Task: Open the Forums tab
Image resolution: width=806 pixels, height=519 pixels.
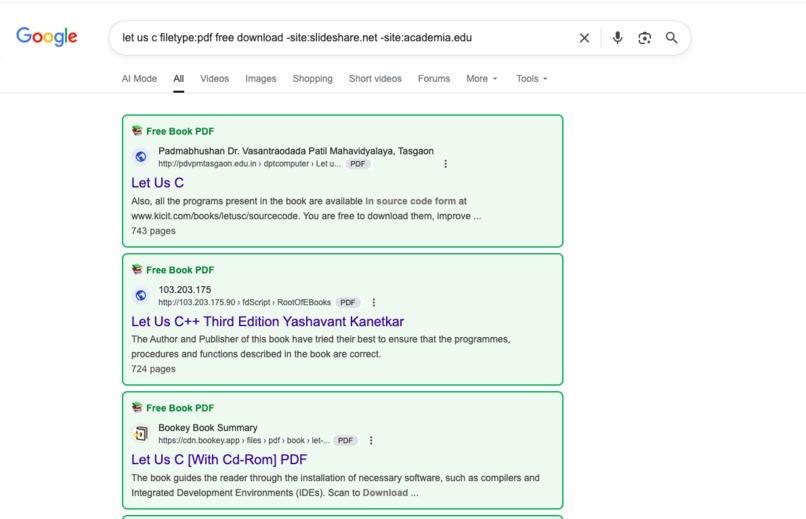Action: 434,79
